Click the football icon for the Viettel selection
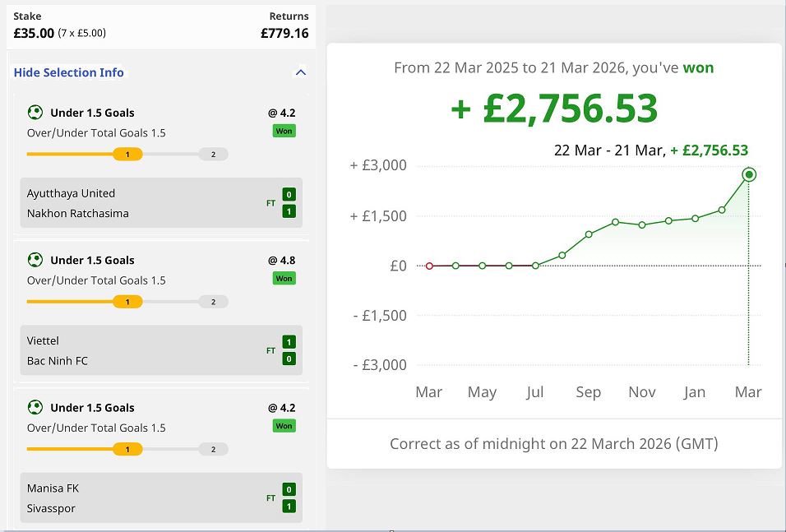Screen dimensions: 786x532 pos(35,260)
